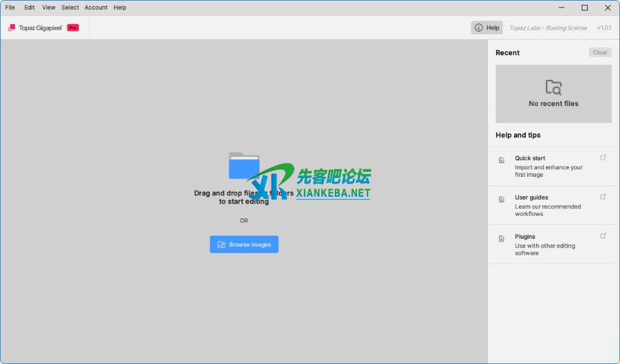620x364 pixels.
Task: Open Plugins external link icon
Action: click(x=603, y=236)
